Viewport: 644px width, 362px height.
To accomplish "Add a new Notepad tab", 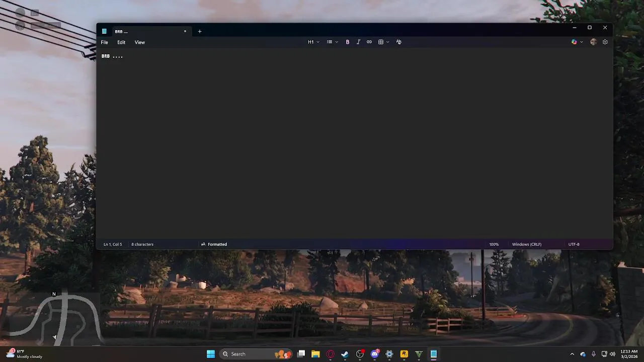I will pos(200,31).
